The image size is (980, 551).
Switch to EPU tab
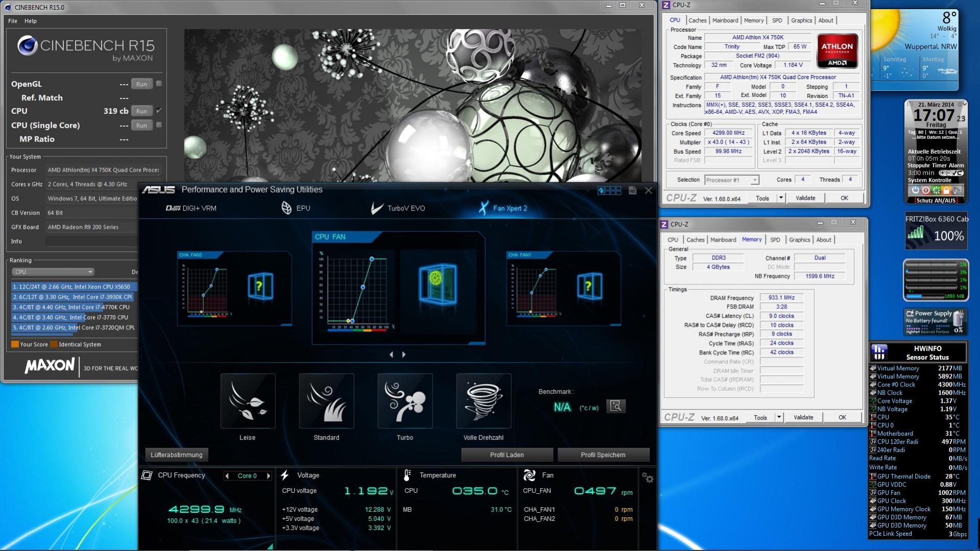click(296, 208)
